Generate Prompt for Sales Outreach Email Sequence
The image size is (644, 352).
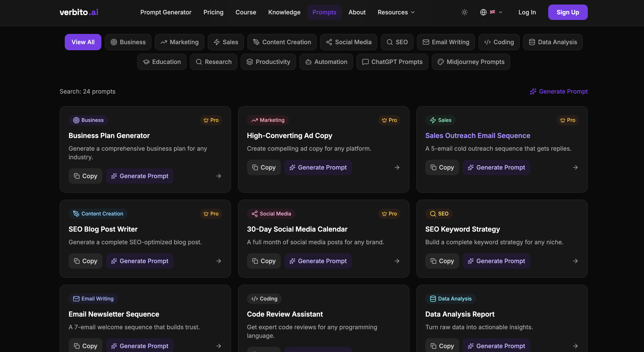(496, 167)
